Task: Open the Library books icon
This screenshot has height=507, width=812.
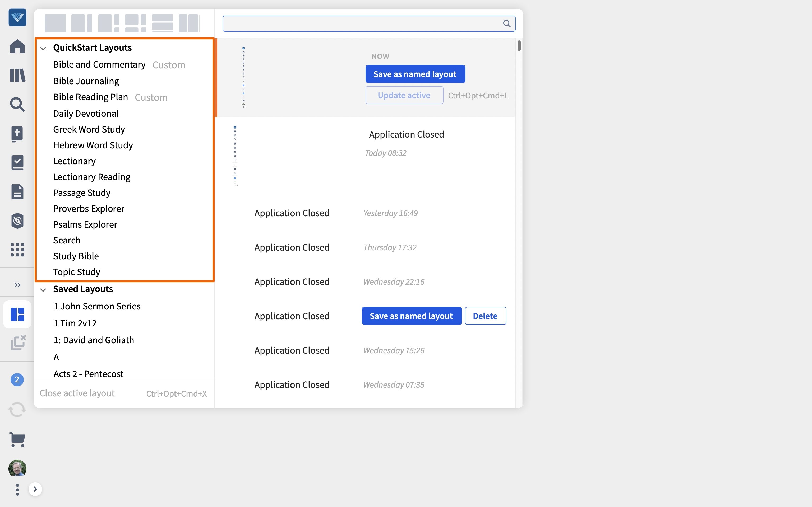Action: (17, 76)
